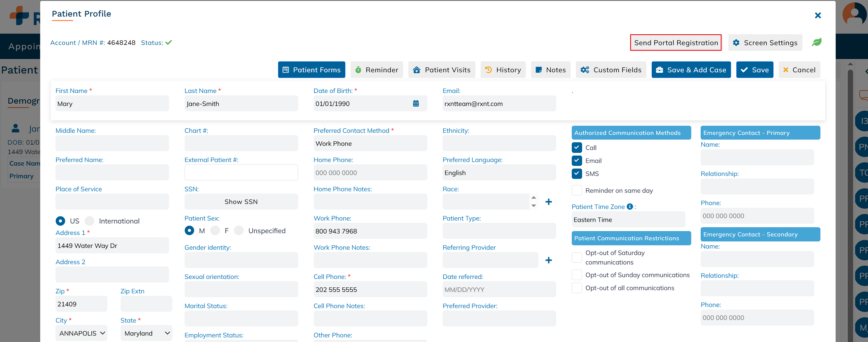Viewport: 868px width, 342px height.
Task: Click the Show SSN button
Action: [x=241, y=202]
